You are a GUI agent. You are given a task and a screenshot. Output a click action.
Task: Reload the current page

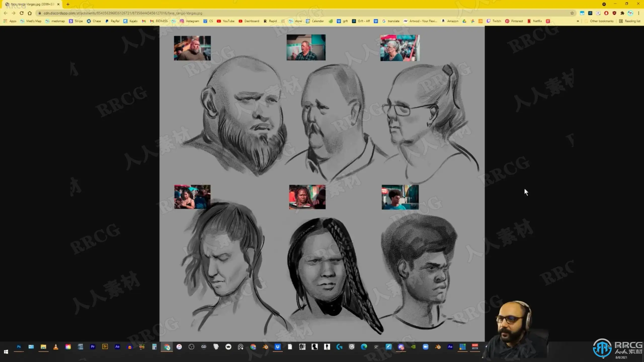point(22,13)
